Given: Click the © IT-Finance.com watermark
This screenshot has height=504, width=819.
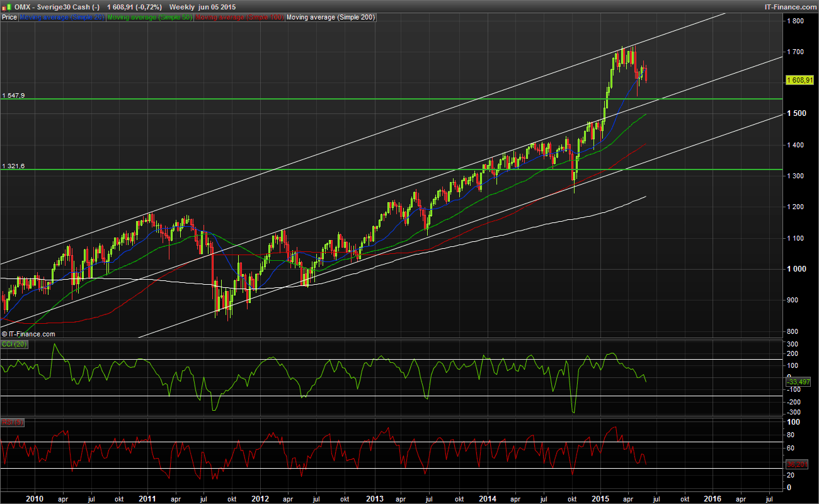Looking at the screenshot, I should [x=28, y=334].
